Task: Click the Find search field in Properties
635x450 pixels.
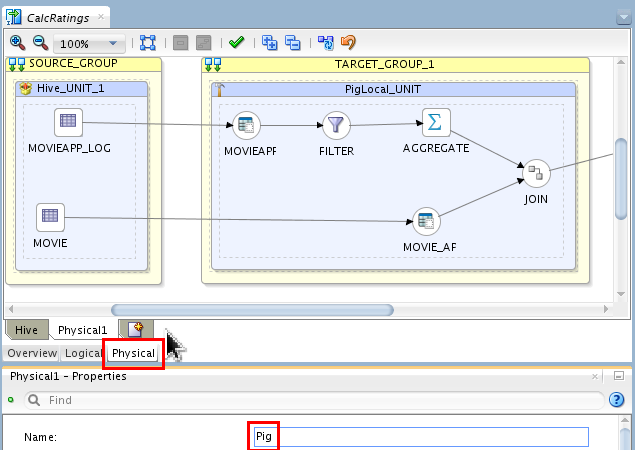Action: point(314,400)
